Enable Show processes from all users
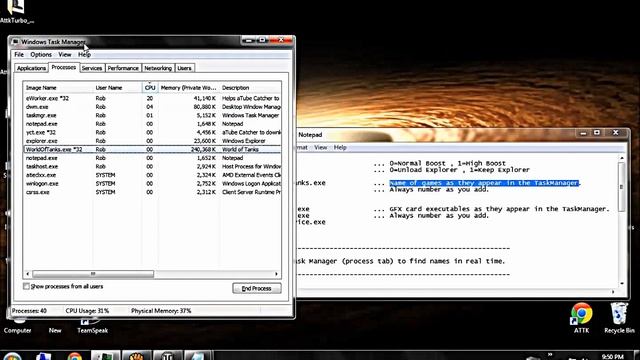Image resolution: width=640 pixels, height=360 pixels. pyautogui.click(x=27, y=287)
